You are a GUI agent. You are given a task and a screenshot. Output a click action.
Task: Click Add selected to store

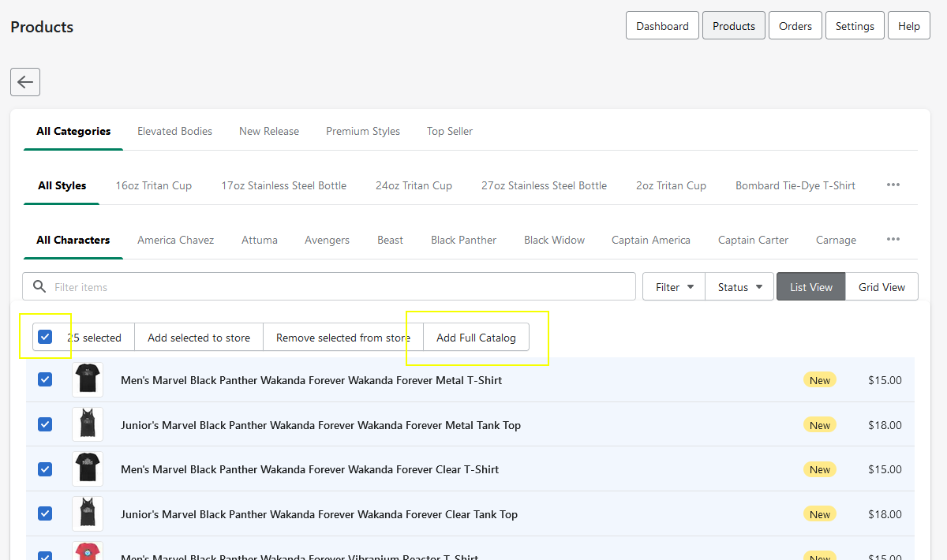(x=199, y=338)
